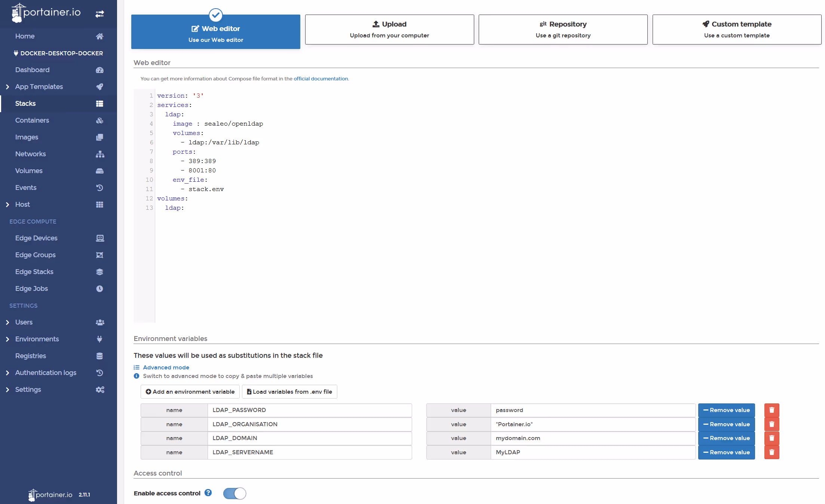Open the Edge Stacks menu item
825x504 pixels.
(x=58, y=272)
